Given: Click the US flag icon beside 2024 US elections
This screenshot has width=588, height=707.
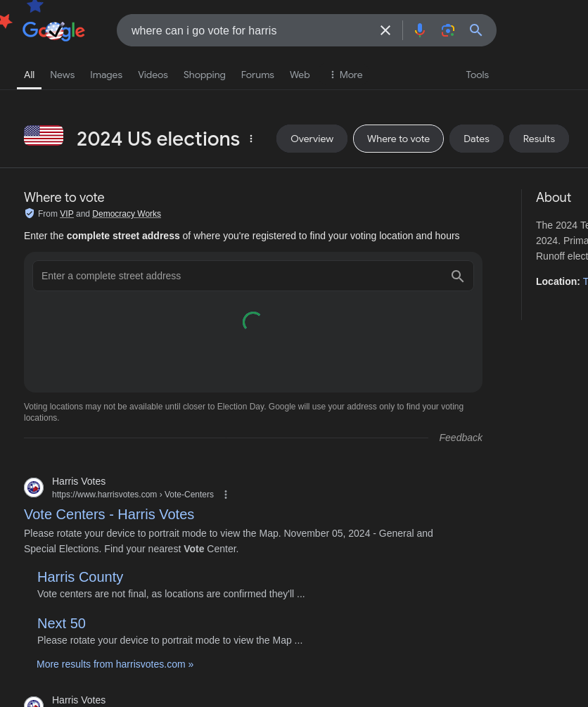Looking at the screenshot, I should click(x=44, y=135).
